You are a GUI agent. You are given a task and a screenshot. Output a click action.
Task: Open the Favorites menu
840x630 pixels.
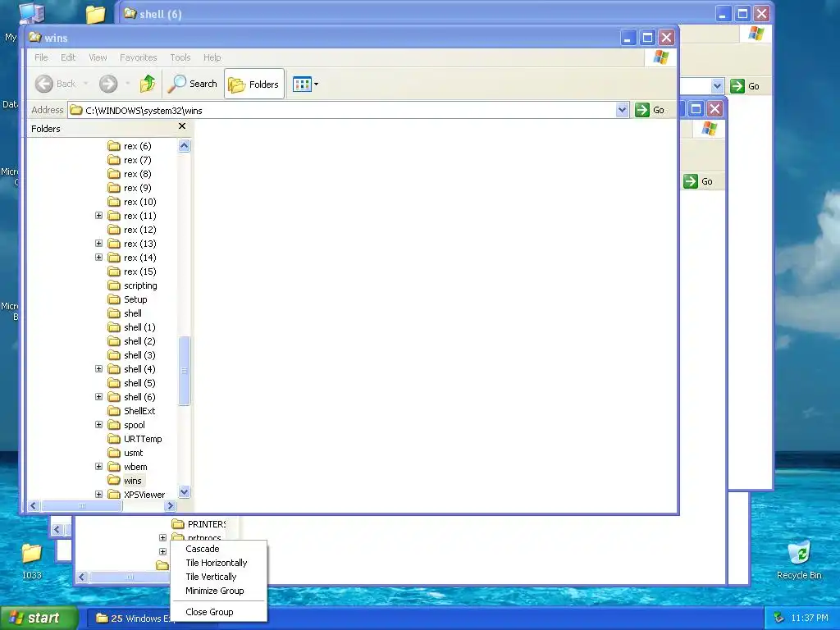point(138,57)
